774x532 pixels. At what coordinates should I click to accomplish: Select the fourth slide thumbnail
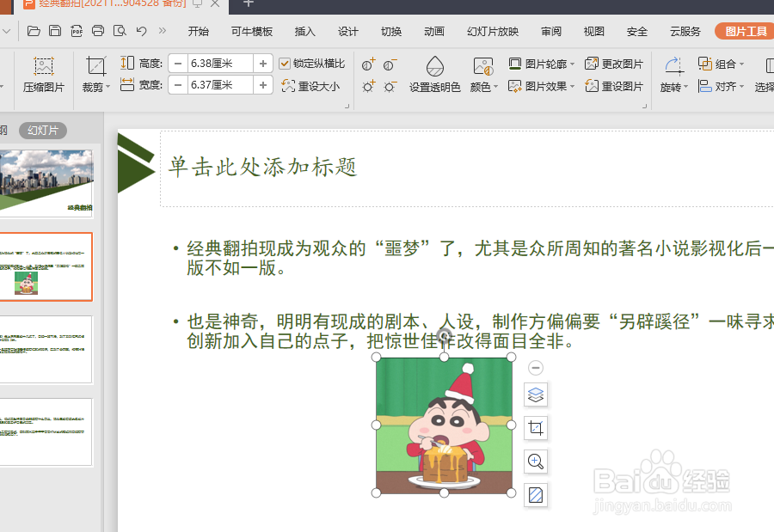coord(46,432)
